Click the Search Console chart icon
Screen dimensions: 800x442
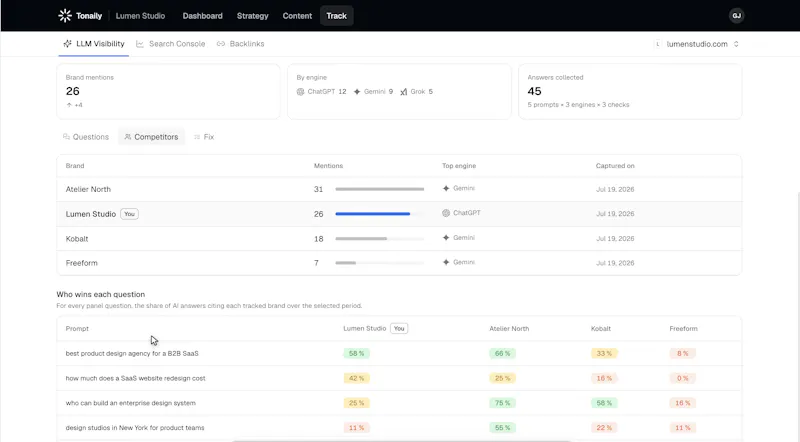coord(140,44)
